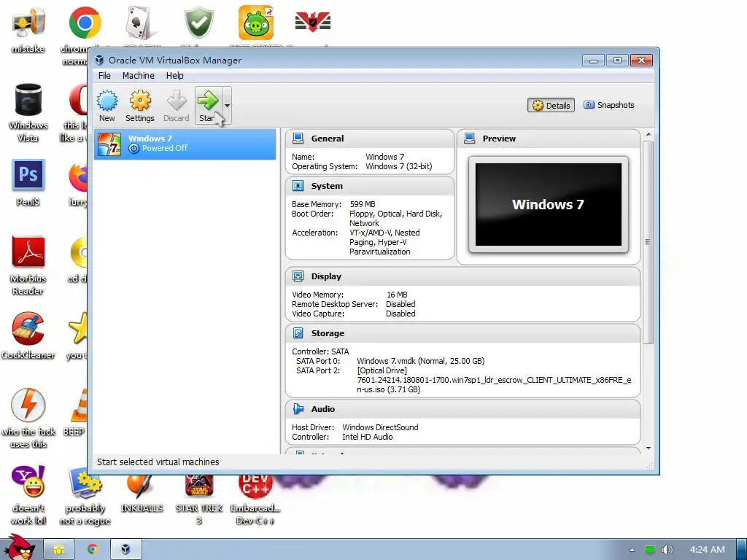Open the Embarcadero Dev-C++ desktop icon
The width and height of the screenshot is (747, 560).
click(256, 499)
